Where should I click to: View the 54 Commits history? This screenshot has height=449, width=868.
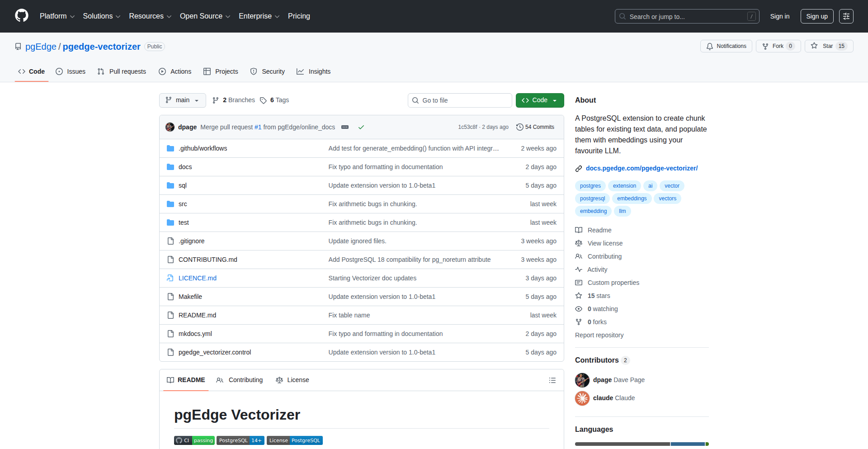535,127
